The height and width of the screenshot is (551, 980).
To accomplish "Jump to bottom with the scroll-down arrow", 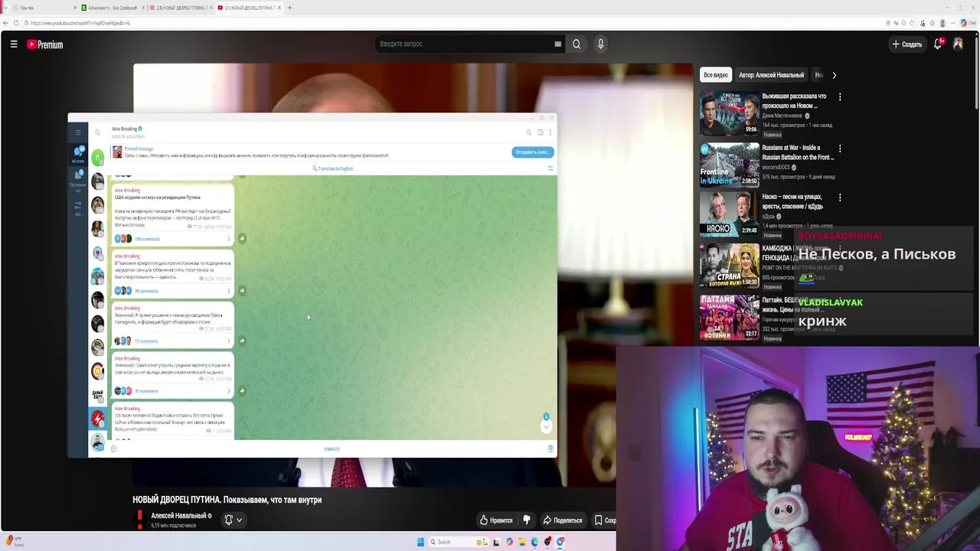I will pos(546,427).
